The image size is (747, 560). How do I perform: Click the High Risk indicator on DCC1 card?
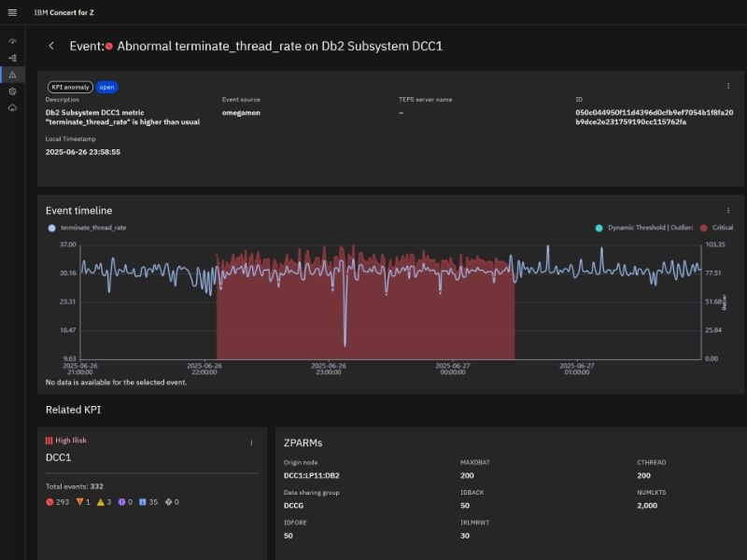65,441
